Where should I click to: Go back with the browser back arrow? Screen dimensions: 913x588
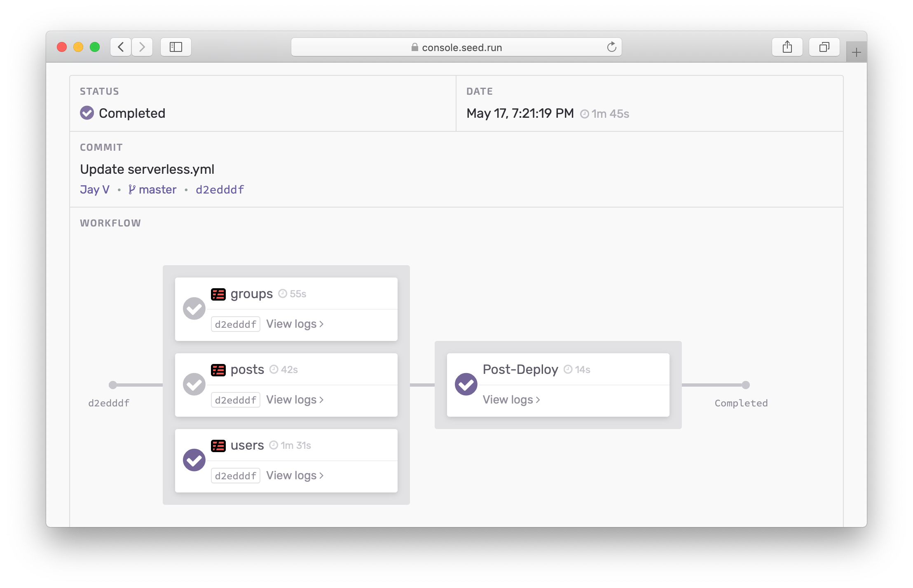tap(121, 47)
